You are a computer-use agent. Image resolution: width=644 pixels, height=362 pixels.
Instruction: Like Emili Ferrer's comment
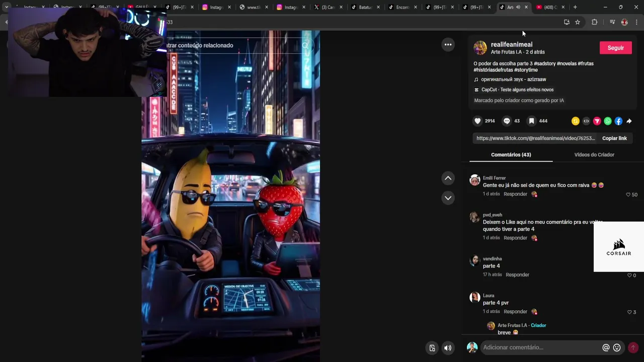(x=628, y=195)
